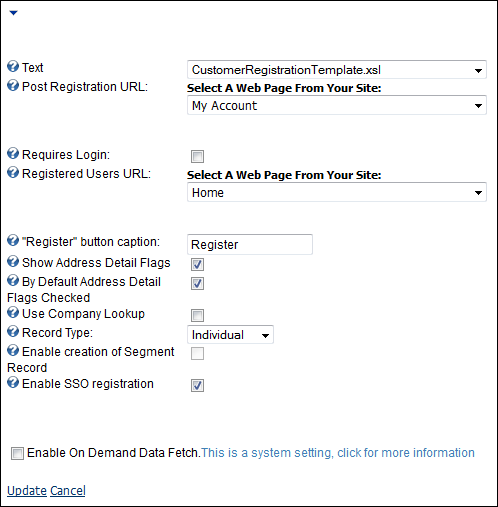Click "Post Registration URL:" label
Image resolution: width=498 pixels, height=507 pixels.
click(85, 87)
